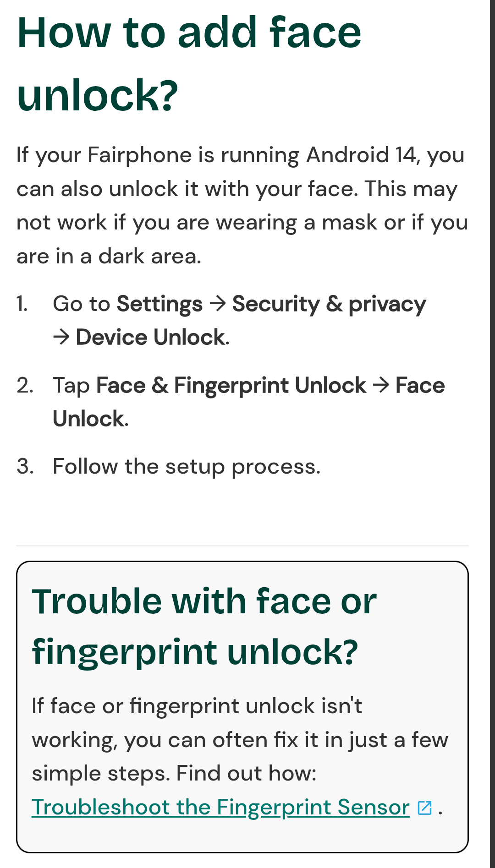Screen dimensions: 495x868
Task: Click "Follow the setup process." step
Action: tap(187, 467)
